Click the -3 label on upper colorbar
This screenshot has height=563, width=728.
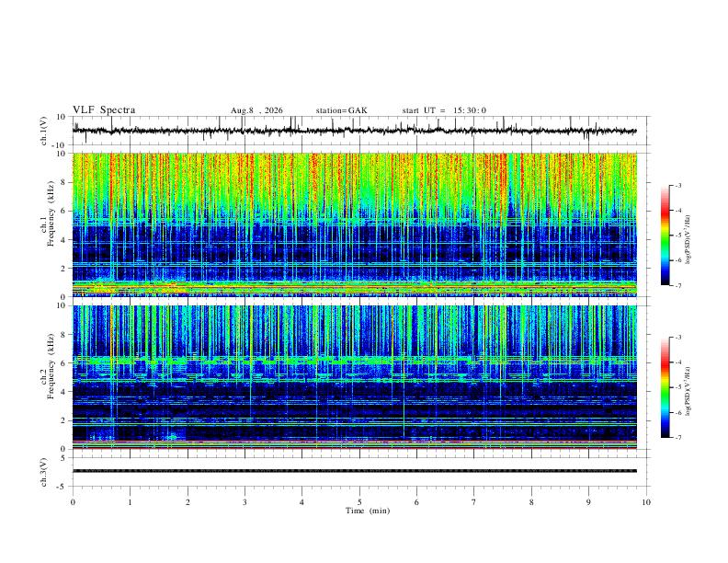click(677, 185)
